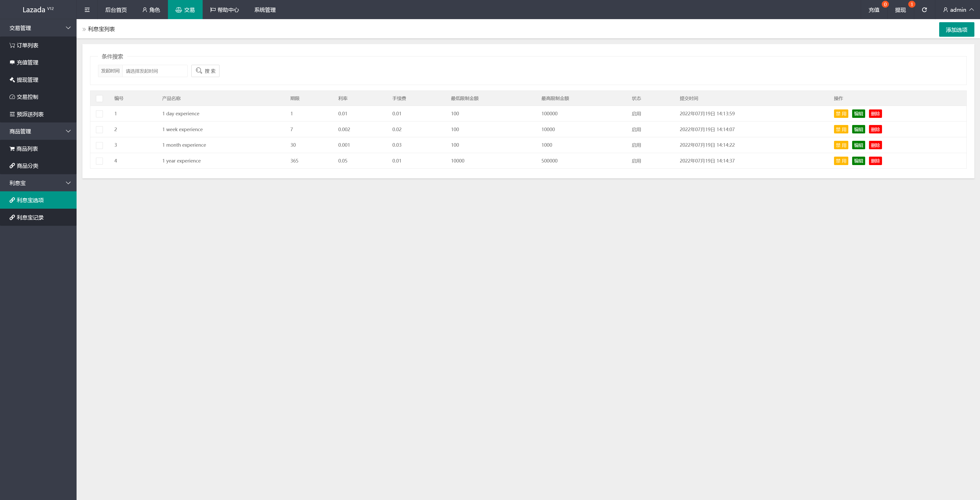Click the 添加选项 button
The height and width of the screenshot is (500, 980).
[x=956, y=30]
